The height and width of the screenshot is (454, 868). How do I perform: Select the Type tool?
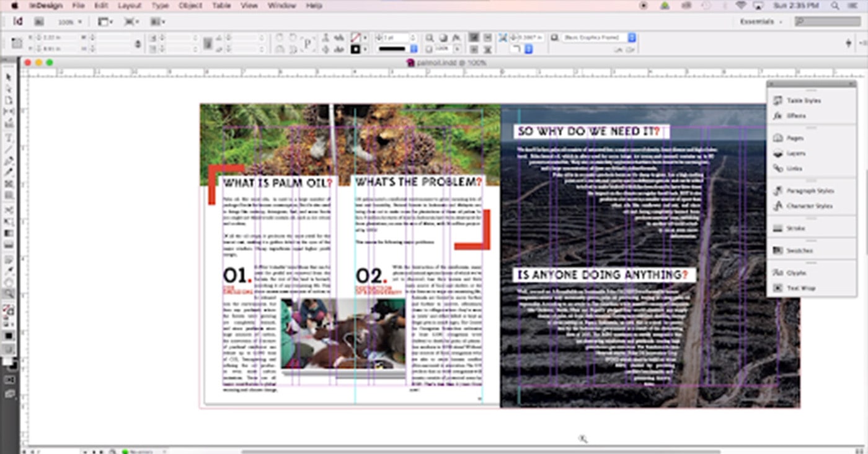pos(9,138)
